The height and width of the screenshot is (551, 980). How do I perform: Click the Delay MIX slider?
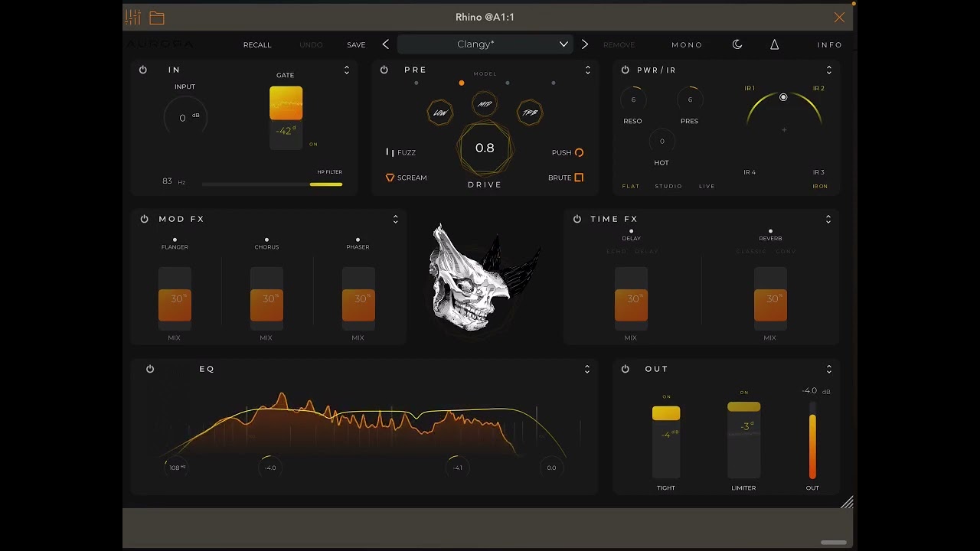click(x=631, y=298)
